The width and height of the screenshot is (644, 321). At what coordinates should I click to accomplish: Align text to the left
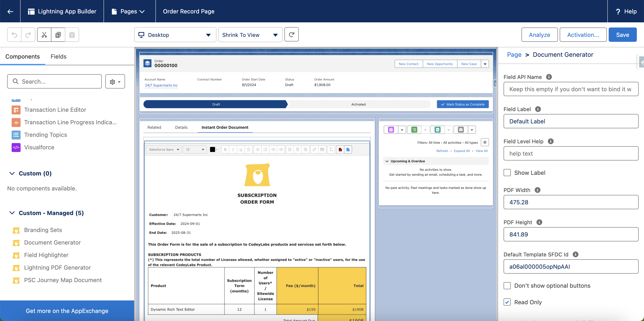pos(290,150)
